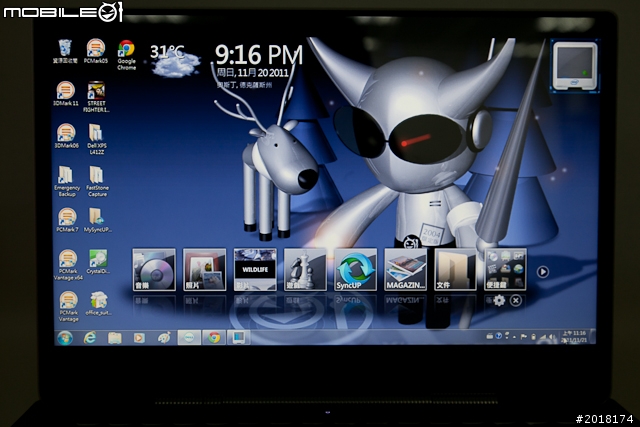This screenshot has height=427, width=640.
Task: Open the Music tile in the dock
Action: pos(154,269)
